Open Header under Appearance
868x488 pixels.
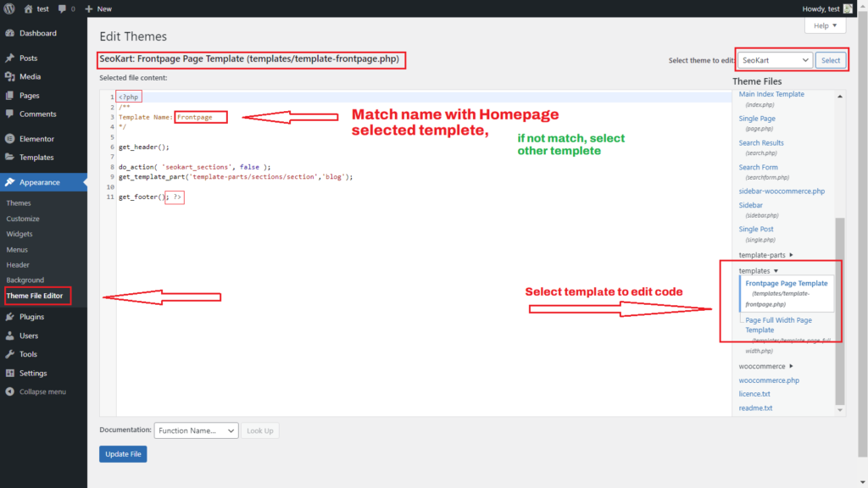[18, 265]
